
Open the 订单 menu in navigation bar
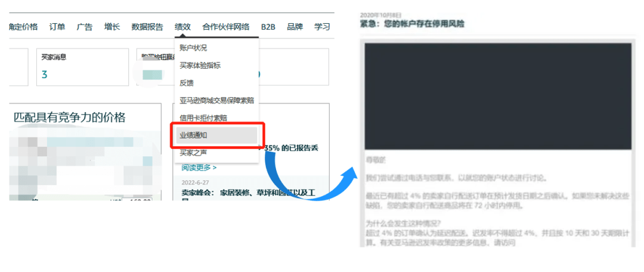pos(57,27)
